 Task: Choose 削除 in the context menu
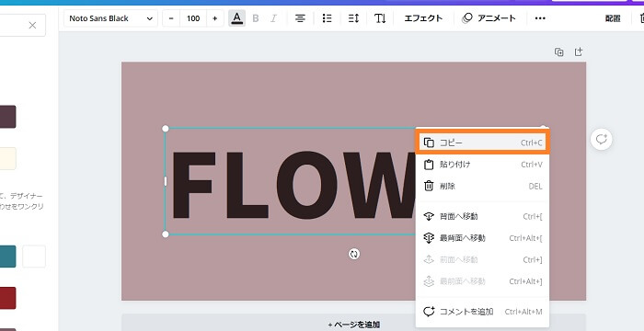click(x=482, y=187)
